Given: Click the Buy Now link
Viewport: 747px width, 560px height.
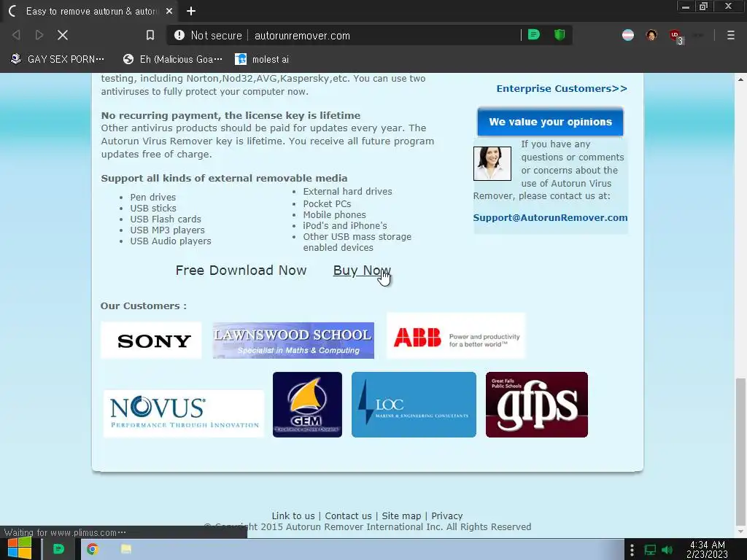Looking at the screenshot, I should [362, 271].
